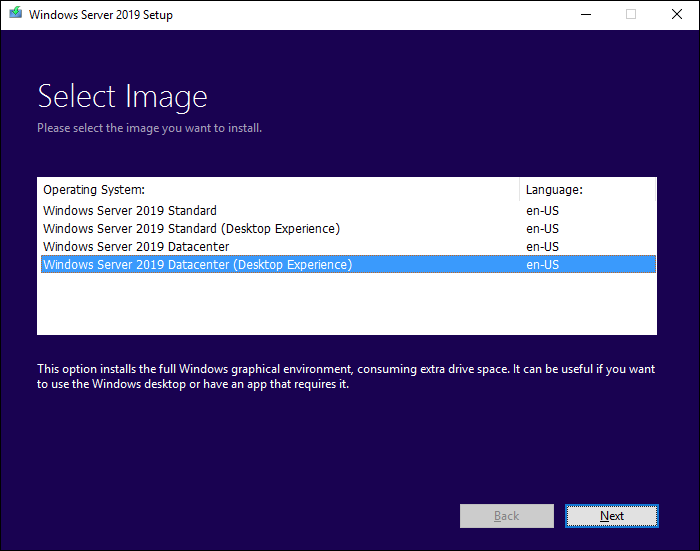
Task: Click en-US language of Datacenter core row
Action: click(542, 247)
